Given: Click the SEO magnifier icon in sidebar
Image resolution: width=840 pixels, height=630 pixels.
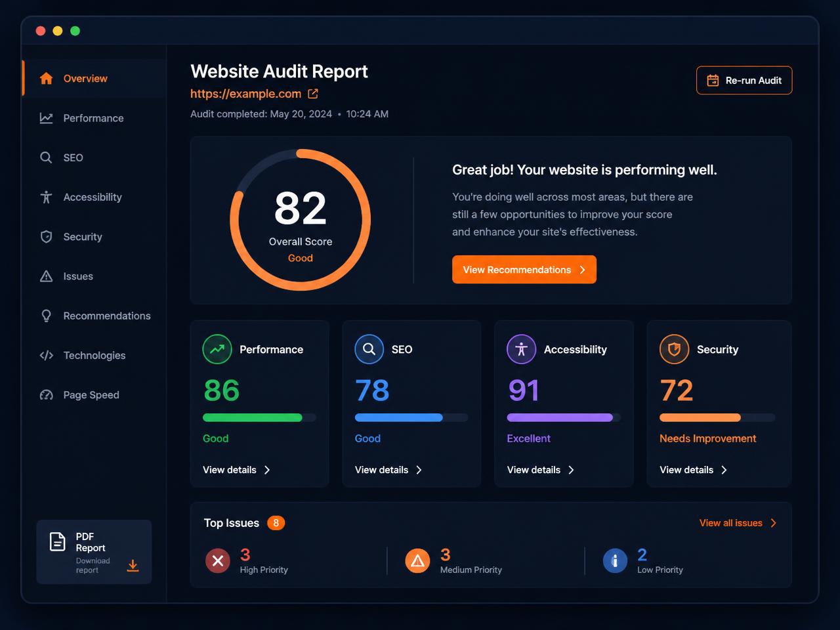Looking at the screenshot, I should [46, 157].
